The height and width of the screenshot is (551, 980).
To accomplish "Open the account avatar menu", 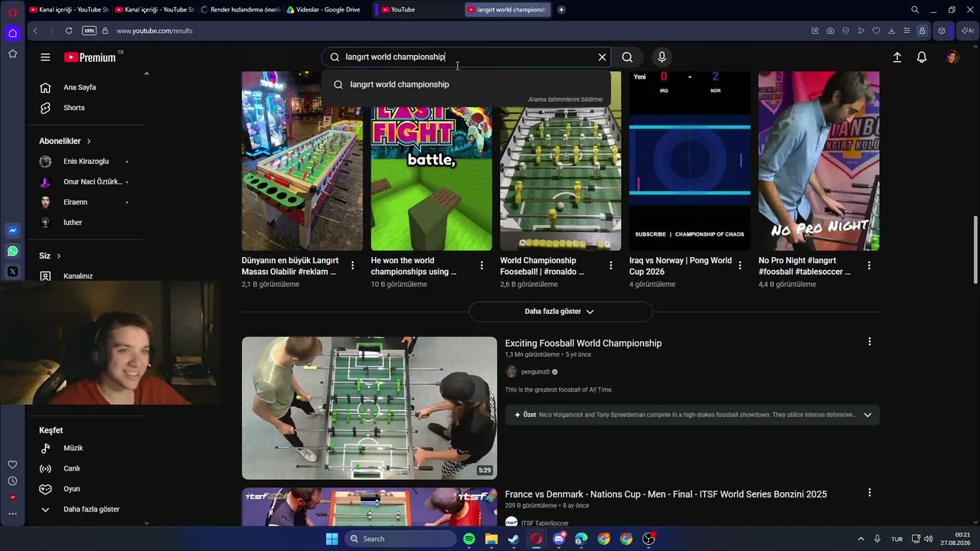I will click(952, 57).
